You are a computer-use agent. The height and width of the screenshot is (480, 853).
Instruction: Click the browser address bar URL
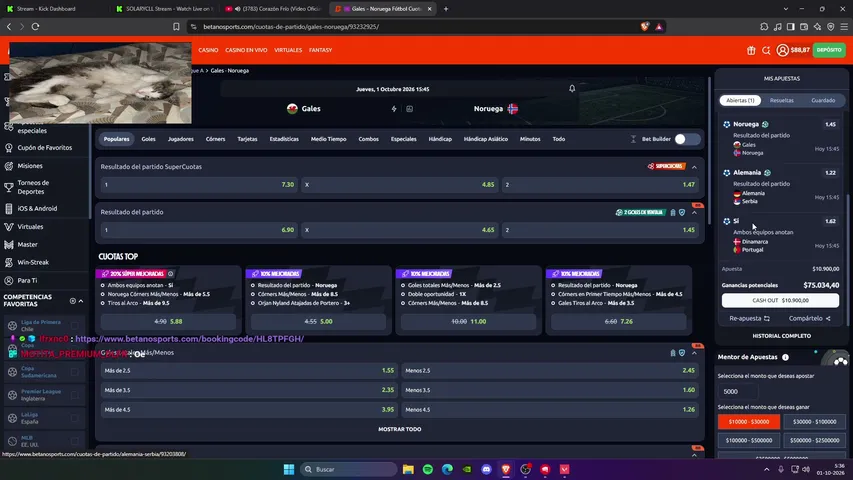[x=291, y=27]
